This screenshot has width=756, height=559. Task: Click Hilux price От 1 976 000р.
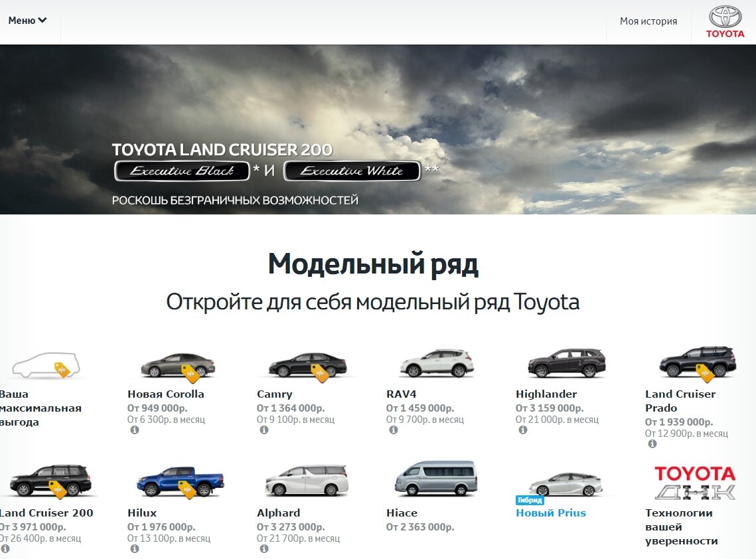pos(161,526)
